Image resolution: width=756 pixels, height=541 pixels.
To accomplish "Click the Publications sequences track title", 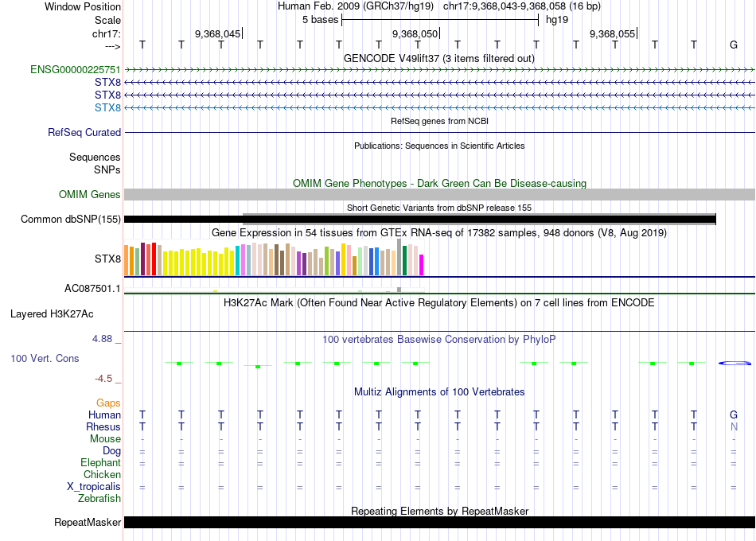I will click(439, 146).
